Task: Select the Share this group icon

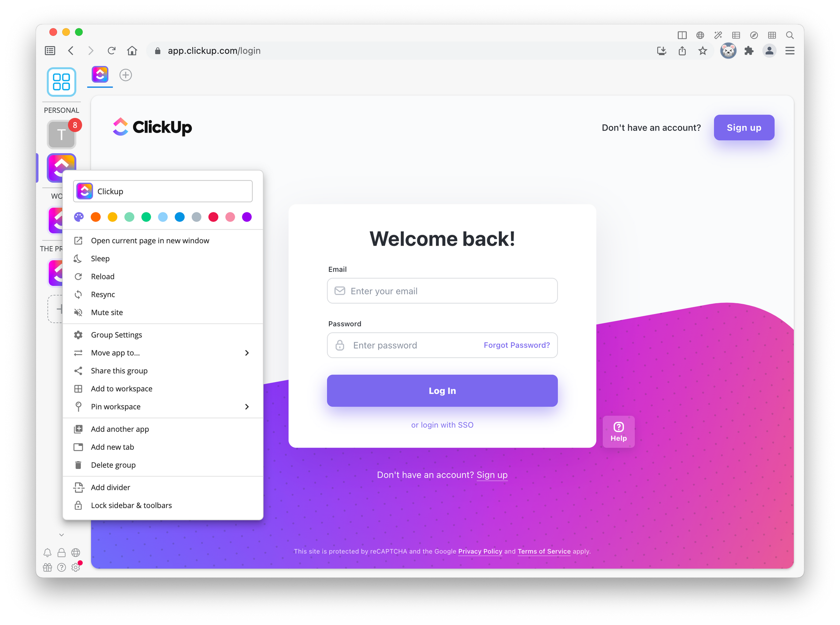Action: [x=79, y=370]
